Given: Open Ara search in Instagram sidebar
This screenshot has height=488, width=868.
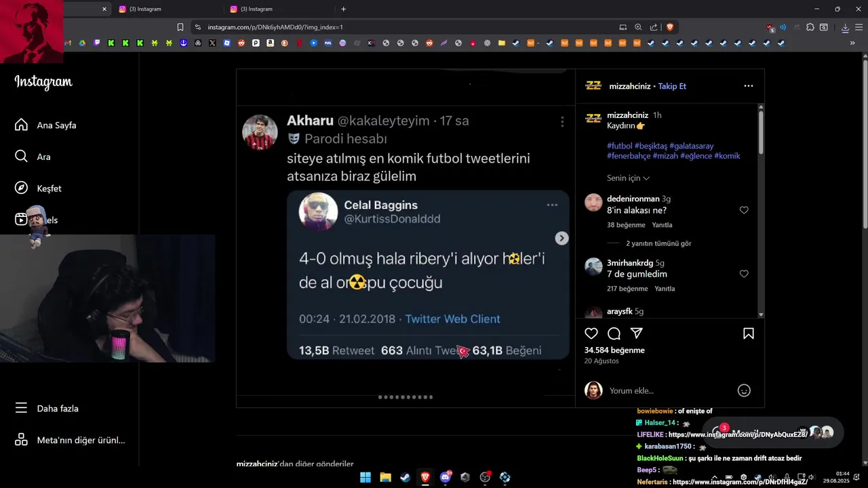Looking at the screenshot, I should point(33,157).
